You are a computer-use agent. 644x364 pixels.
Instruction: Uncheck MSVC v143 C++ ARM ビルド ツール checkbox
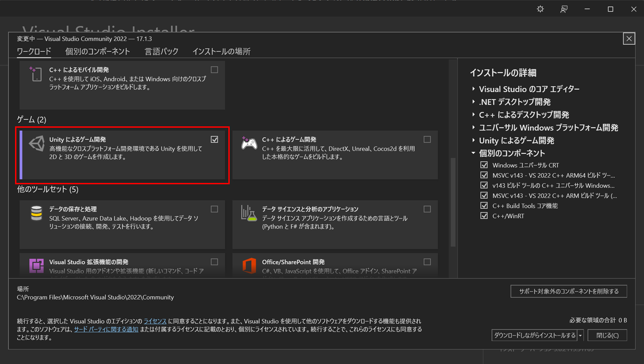(x=484, y=196)
